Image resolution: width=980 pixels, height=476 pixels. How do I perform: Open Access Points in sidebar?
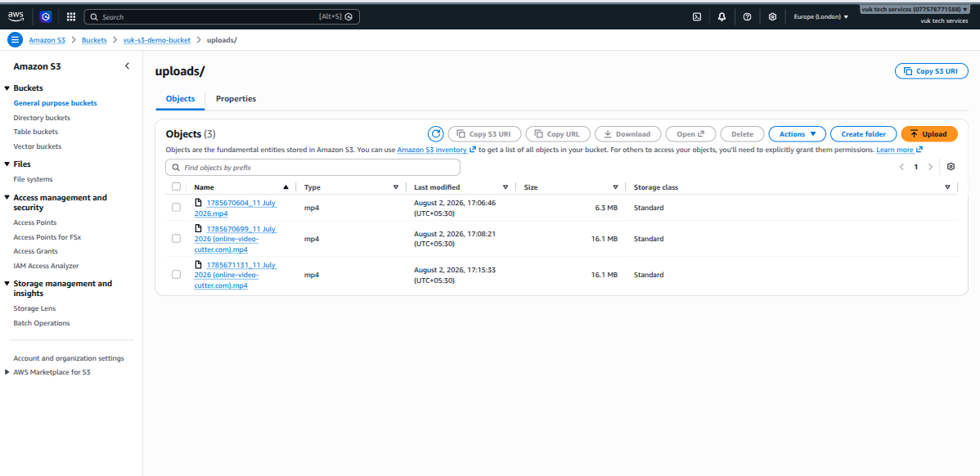click(x=35, y=222)
